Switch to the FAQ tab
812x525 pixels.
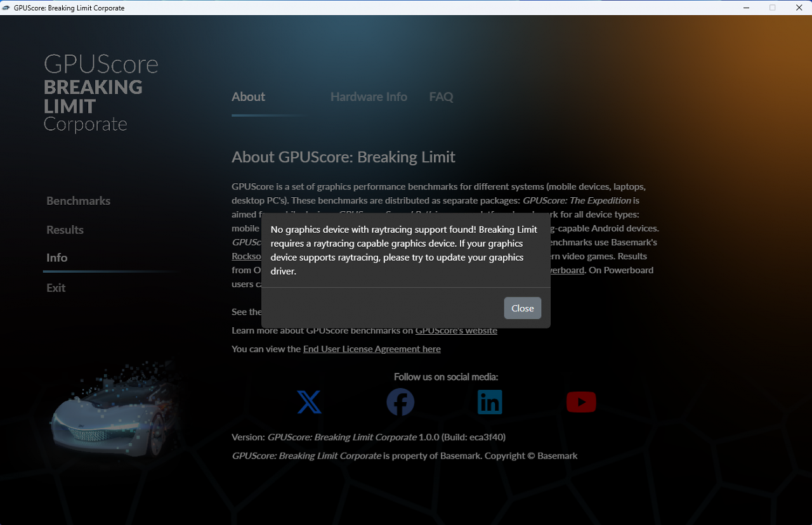coord(441,97)
